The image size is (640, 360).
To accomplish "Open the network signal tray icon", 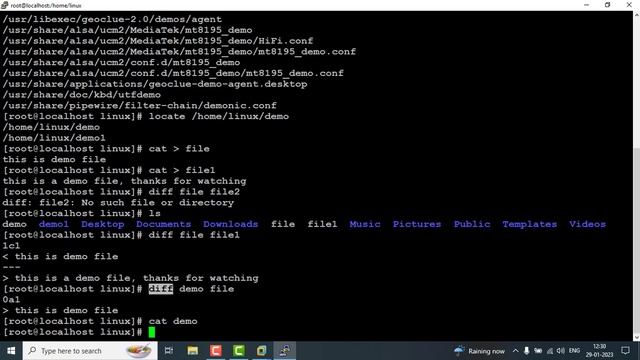I will pyautogui.click(x=550, y=351).
